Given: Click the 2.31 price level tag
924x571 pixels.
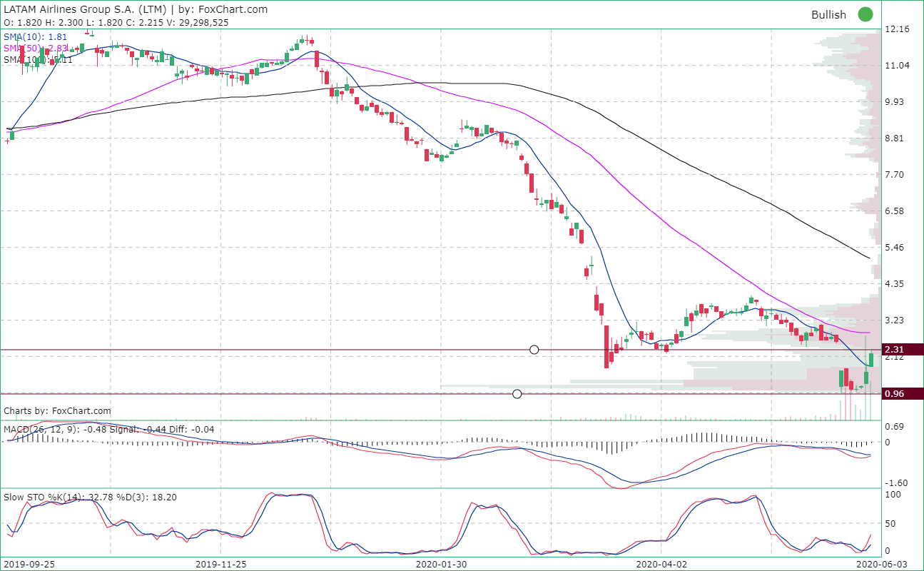Looking at the screenshot, I should pyautogui.click(x=903, y=350).
